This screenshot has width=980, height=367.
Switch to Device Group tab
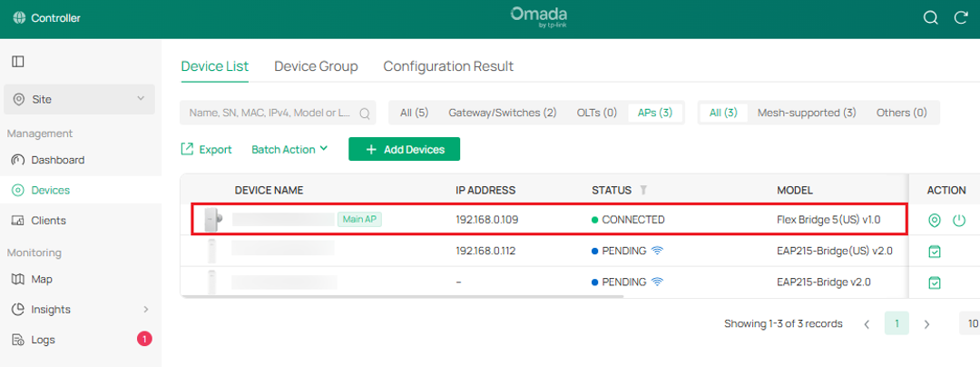[x=317, y=66]
